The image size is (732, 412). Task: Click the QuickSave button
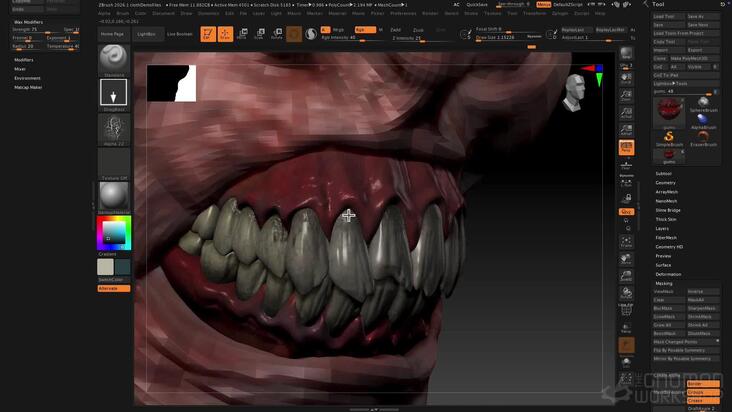click(x=477, y=5)
